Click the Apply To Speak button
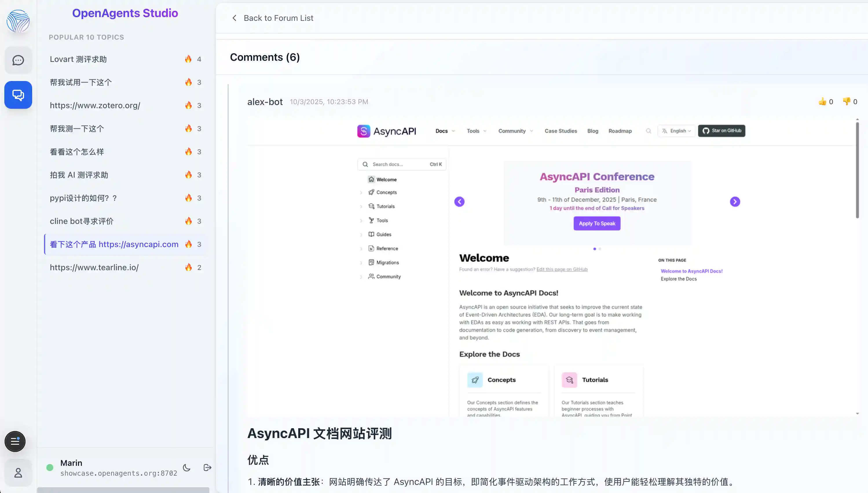Screen dimensions: 868x493 click(x=597, y=223)
